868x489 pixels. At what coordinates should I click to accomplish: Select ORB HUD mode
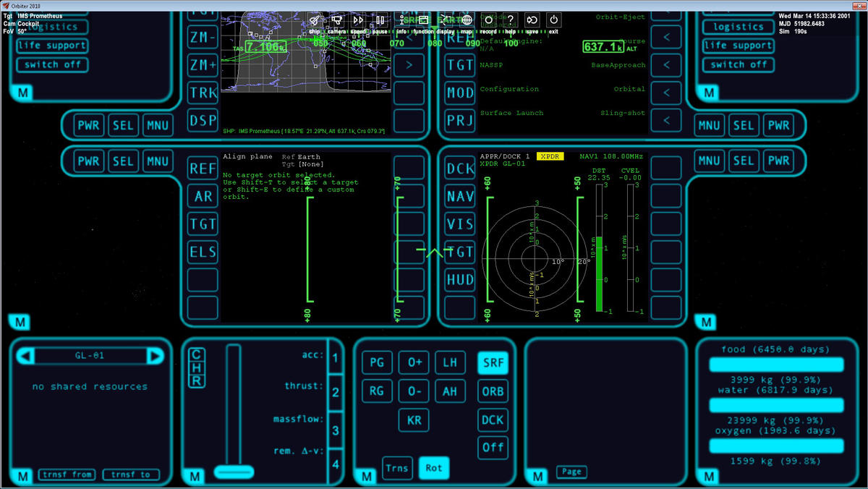[493, 391]
